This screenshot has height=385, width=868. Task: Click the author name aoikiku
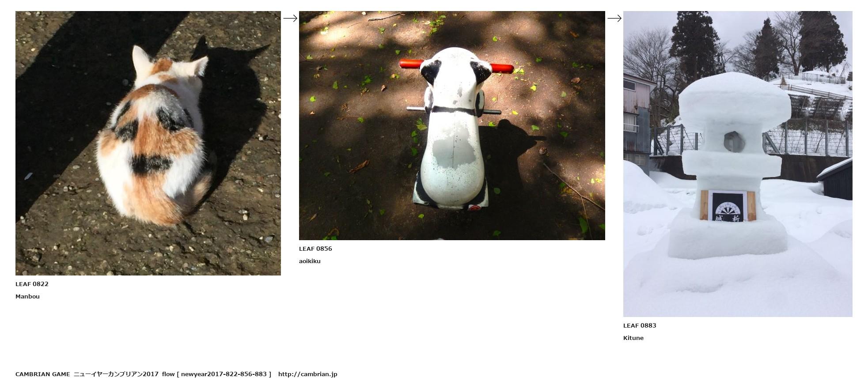[310, 261]
